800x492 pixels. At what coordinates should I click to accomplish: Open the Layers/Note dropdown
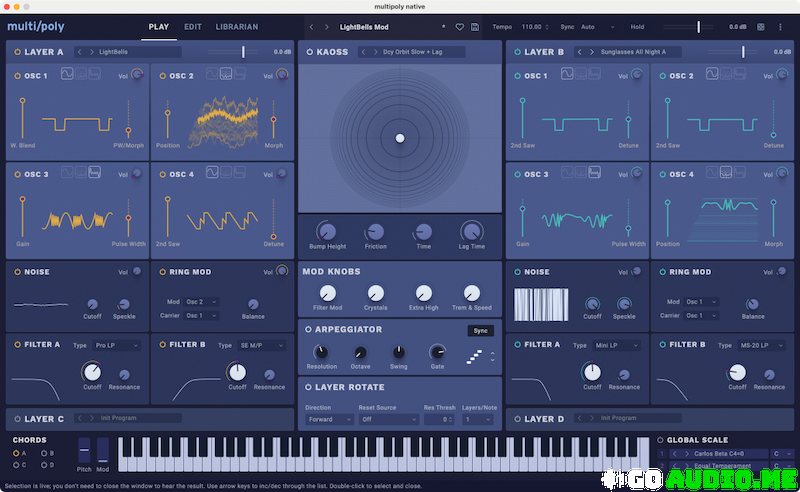click(478, 419)
